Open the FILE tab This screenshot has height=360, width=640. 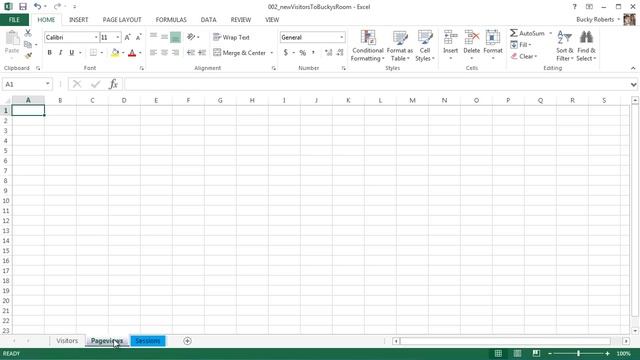[x=14, y=20]
